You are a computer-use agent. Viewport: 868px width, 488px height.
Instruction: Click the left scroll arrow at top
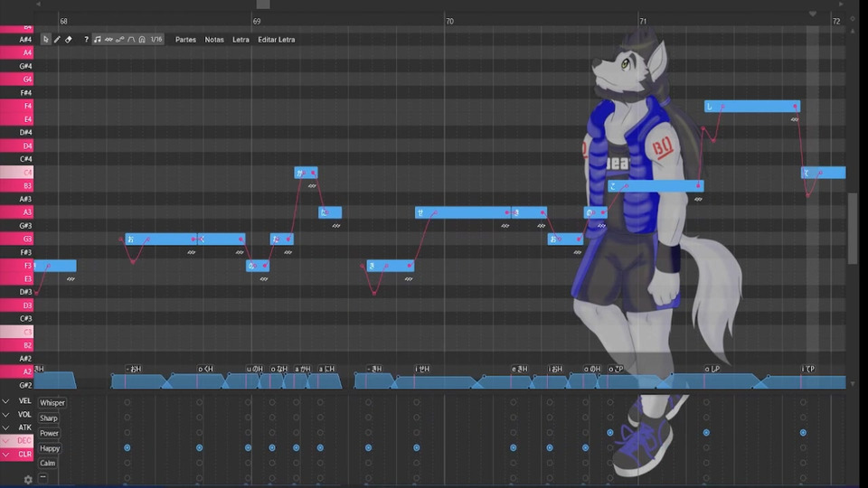[x=38, y=4]
